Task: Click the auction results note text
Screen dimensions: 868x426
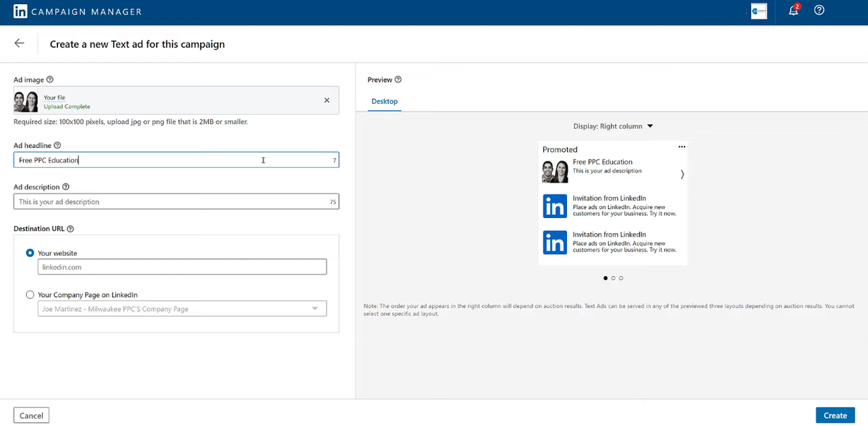Action: click(x=609, y=309)
